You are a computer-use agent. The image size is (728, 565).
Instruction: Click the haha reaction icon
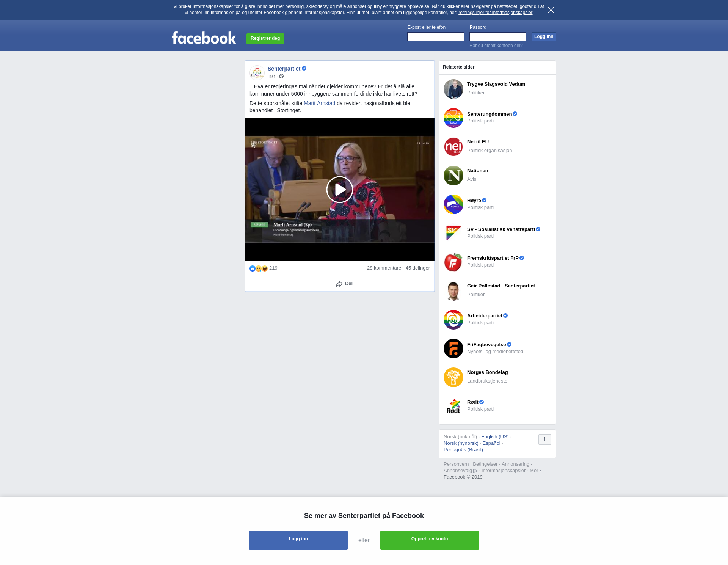point(265,268)
